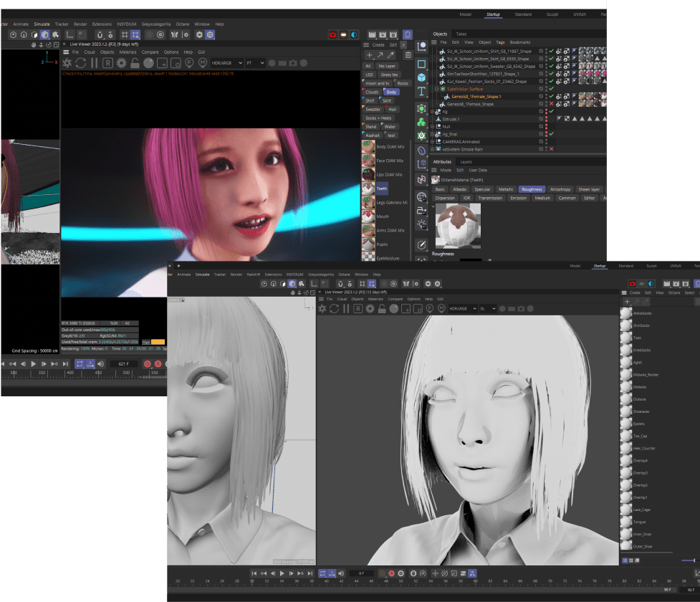Image resolution: width=700 pixels, height=602 pixels.
Task: Expand the CAMERAS.Animated object tree
Action: pyautogui.click(x=433, y=142)
